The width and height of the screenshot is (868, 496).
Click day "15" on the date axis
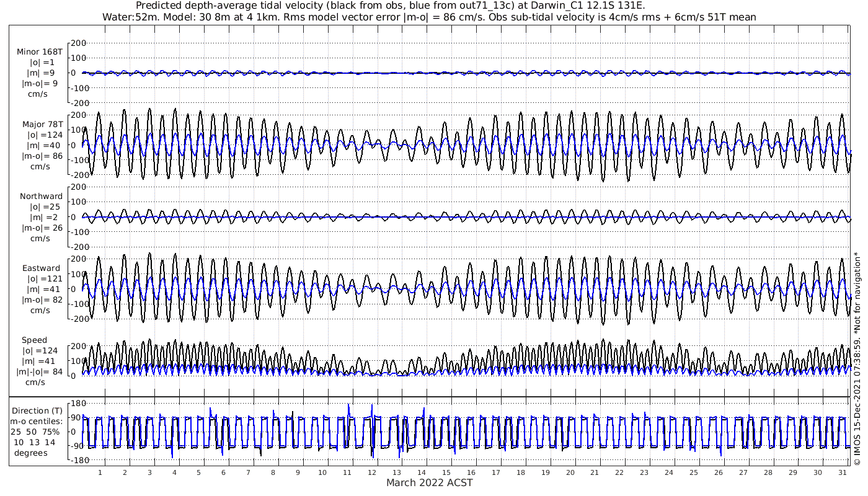point(446,472)
